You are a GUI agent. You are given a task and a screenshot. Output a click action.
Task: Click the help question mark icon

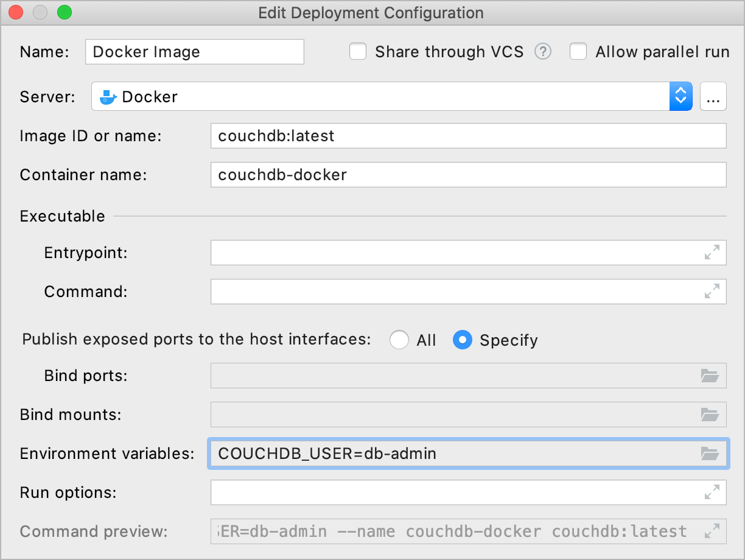click(543, 52)
